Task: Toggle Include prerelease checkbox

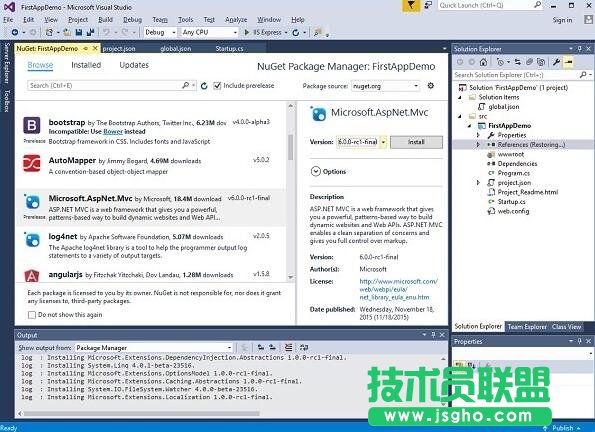Action: click(x=217, y=85)
